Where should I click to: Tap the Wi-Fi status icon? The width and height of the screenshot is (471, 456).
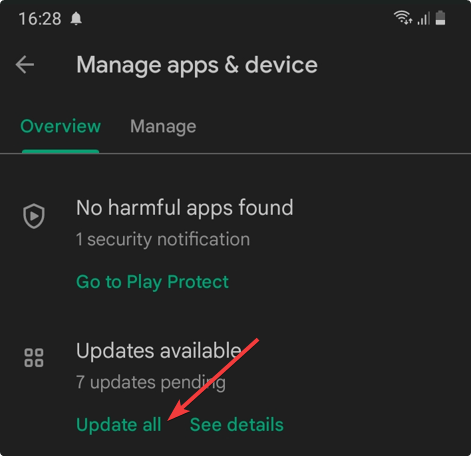[x=403, y=18]
